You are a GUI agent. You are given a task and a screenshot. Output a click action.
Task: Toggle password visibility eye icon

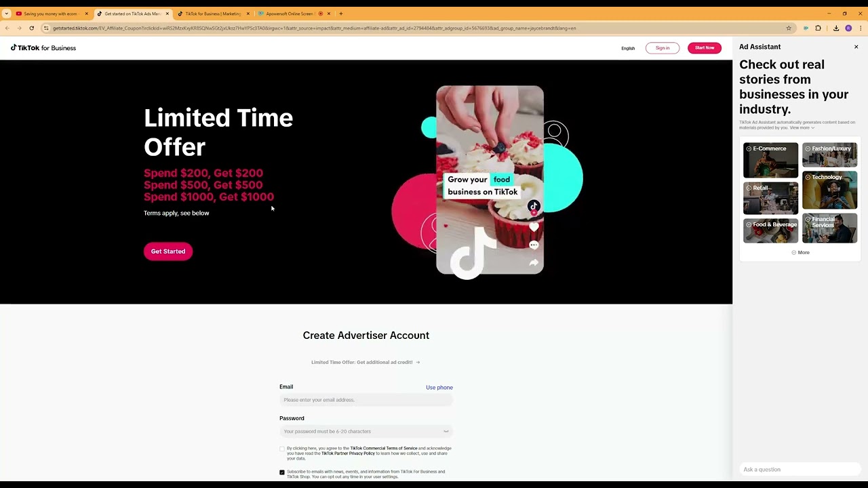tap(446, 431)
